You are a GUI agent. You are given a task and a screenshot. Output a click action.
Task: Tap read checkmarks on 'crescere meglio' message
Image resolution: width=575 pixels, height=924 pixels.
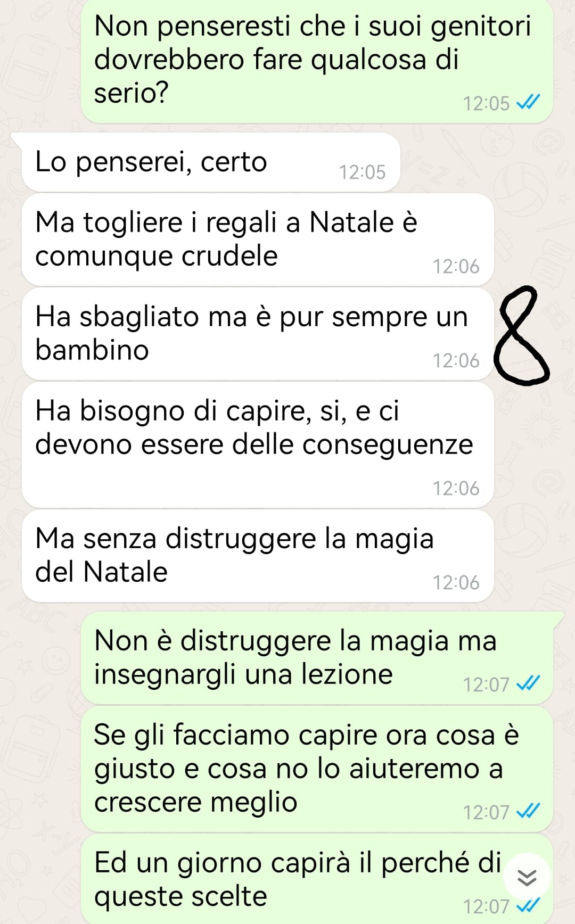coord(528,811)
